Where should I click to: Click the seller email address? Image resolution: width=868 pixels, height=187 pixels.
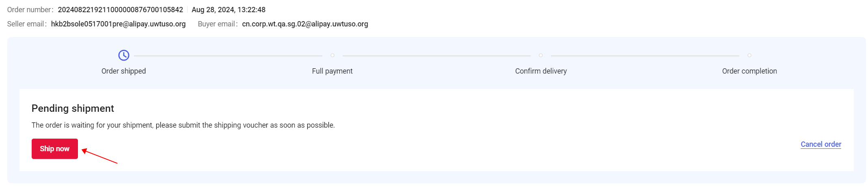click(118, 24)
